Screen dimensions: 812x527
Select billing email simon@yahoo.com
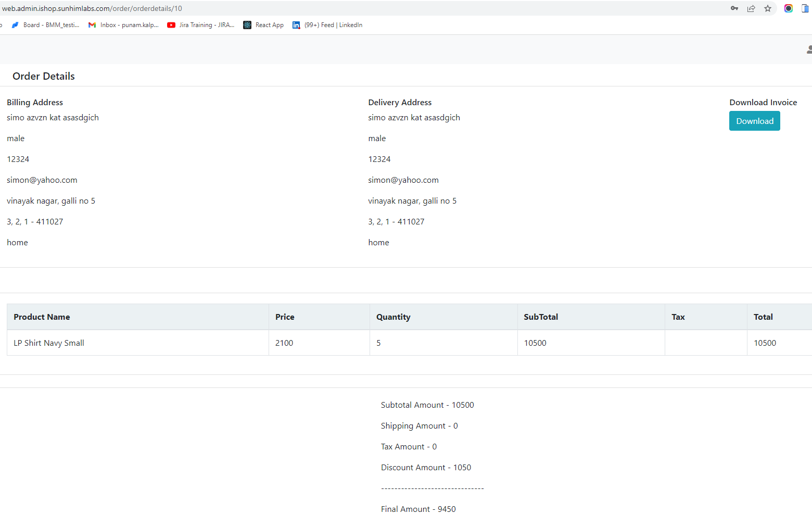[42, 180]
